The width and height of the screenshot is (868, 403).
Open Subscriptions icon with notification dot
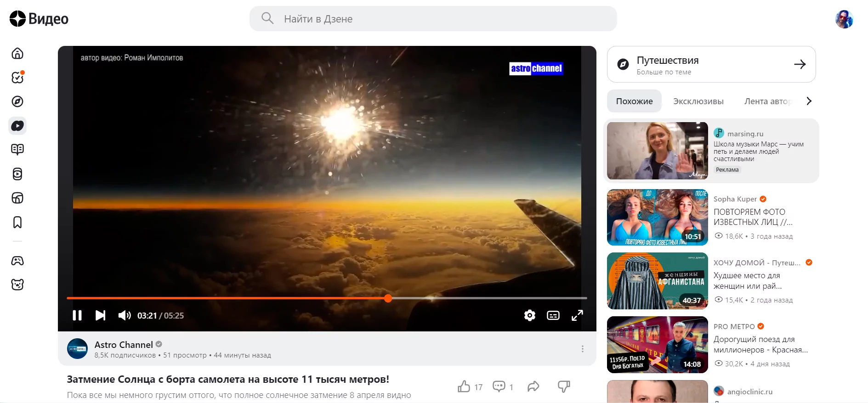(17, 78)
